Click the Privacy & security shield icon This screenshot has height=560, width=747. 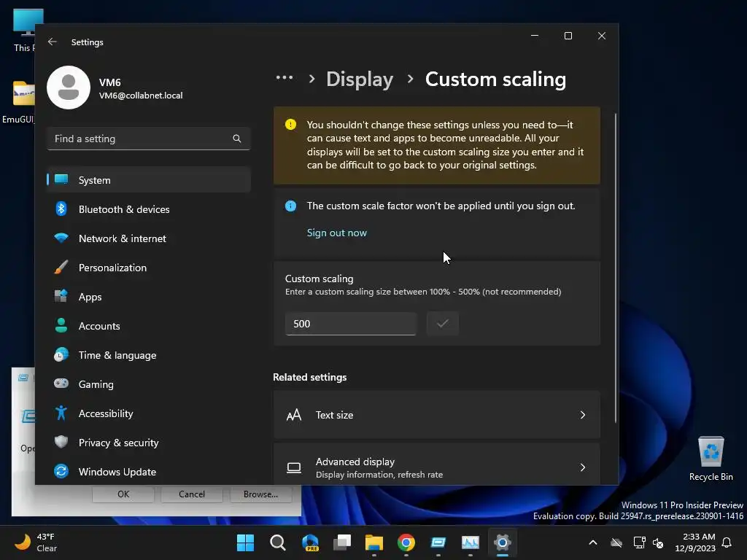(61, 442)
